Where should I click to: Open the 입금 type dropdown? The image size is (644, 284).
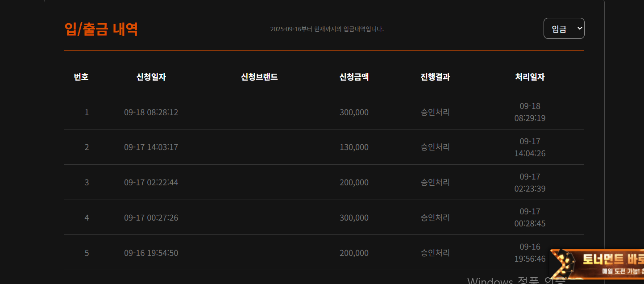click(x=564, y=29)
